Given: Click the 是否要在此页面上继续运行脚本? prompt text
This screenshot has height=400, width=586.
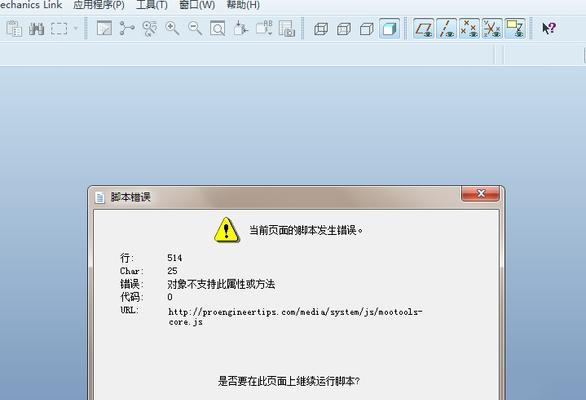Looking at the screenshot, I should tap(289, 381).
